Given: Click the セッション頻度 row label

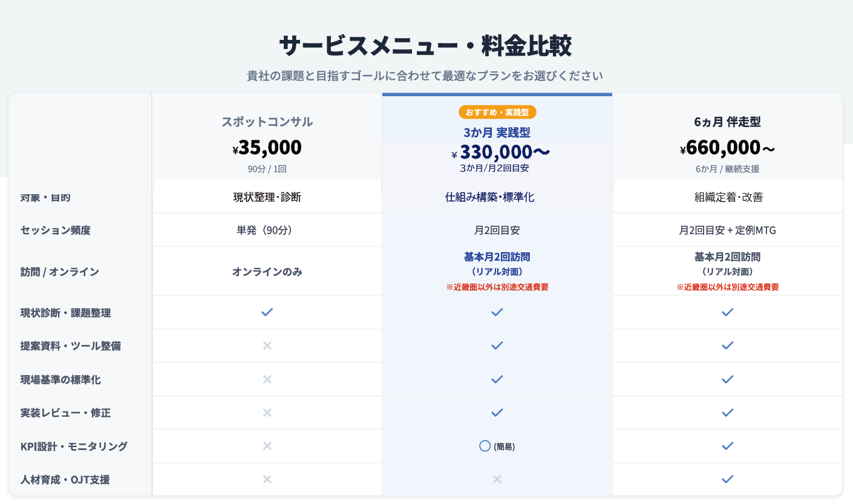Looking at the screenshot, I should click(56, 230).
